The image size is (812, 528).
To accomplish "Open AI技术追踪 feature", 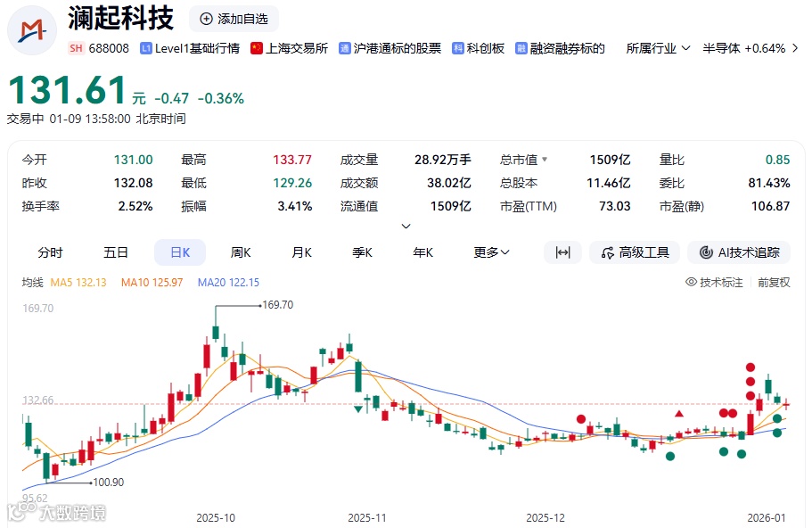I will (x=739, y=252).
